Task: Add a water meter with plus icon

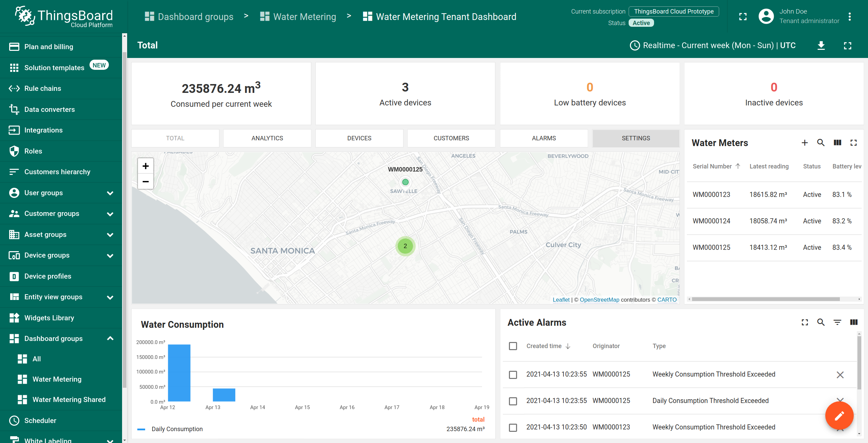Action: [805, 143]
